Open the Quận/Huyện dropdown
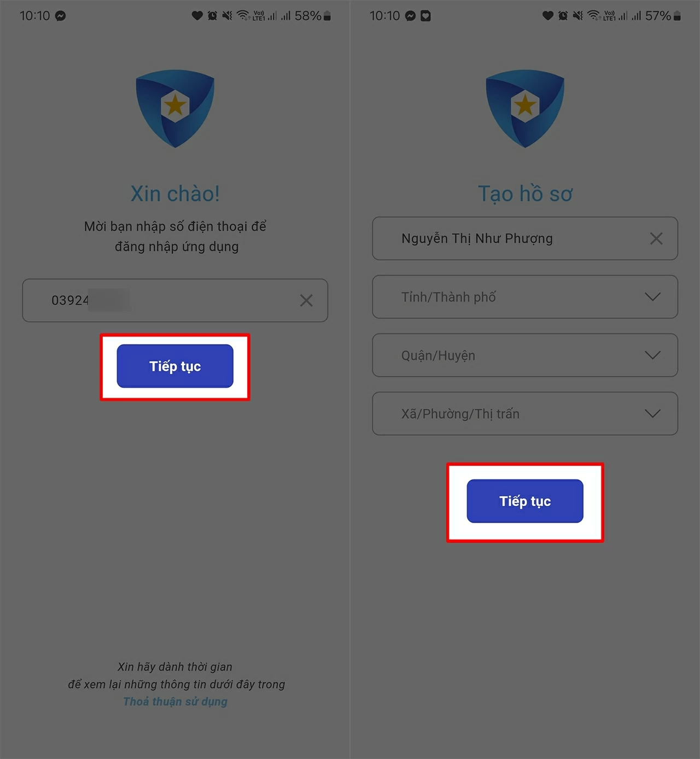This screenshot has height=759, width=700. [x=525, y=355]
